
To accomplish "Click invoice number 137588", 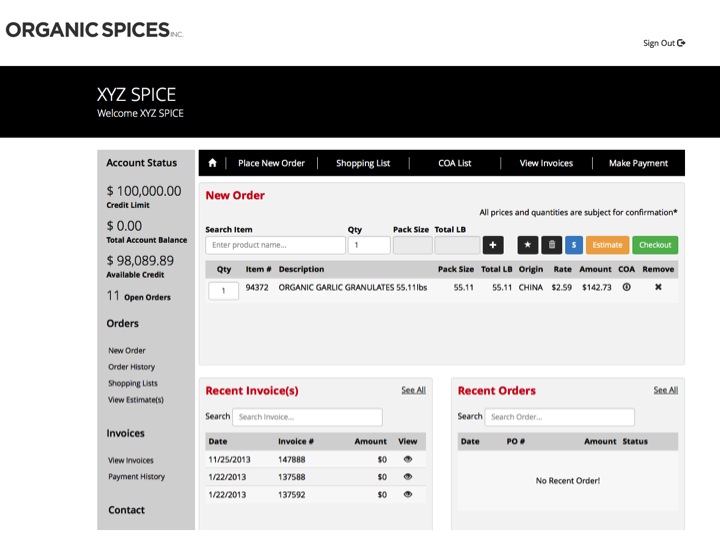I will pos(292,477).
